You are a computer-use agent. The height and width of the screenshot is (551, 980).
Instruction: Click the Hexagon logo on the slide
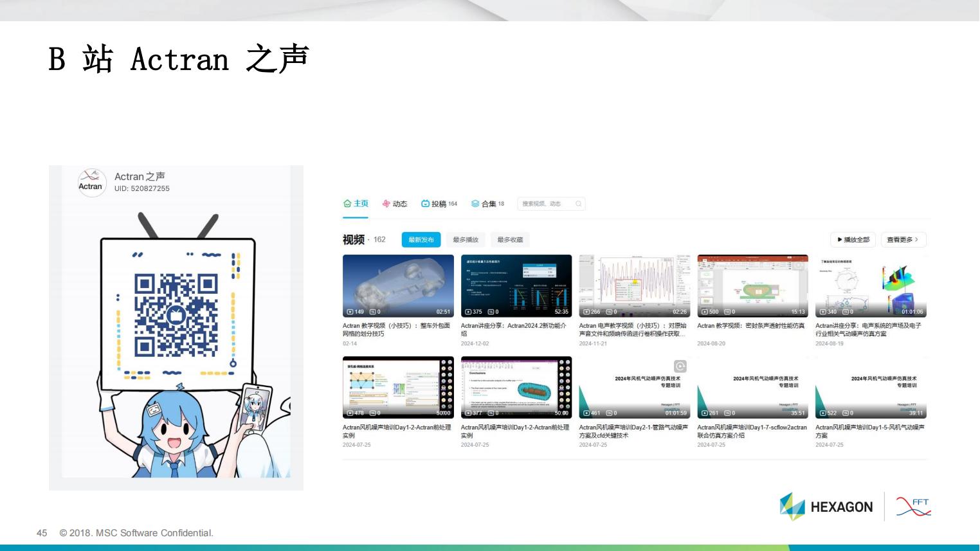826,507
